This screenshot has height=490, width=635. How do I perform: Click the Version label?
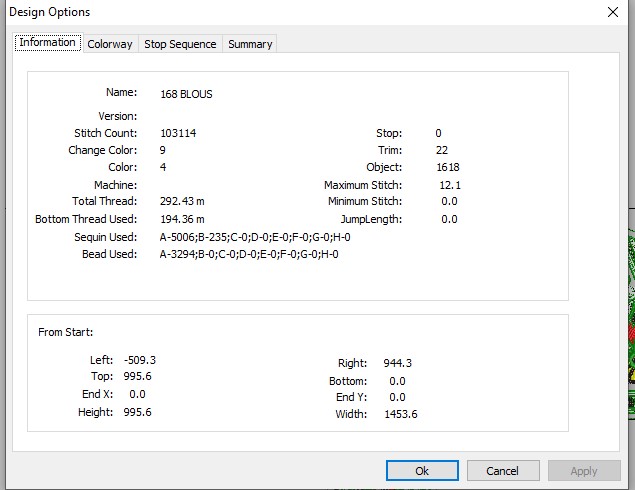[117, 116]
